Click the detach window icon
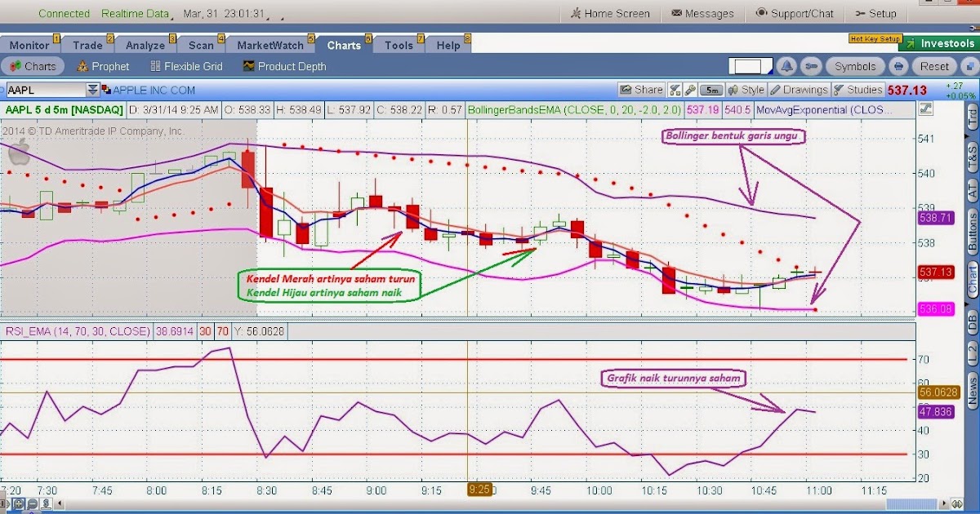 [x=969, y=66]
